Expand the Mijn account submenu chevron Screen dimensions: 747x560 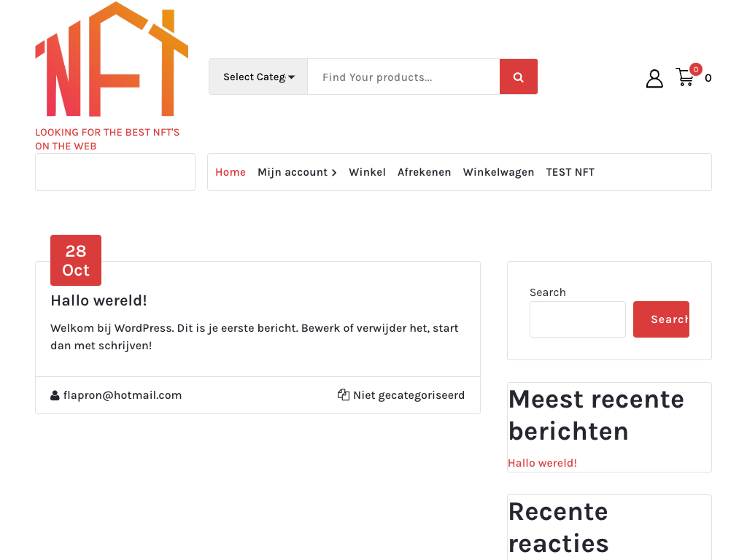(334, 172)
